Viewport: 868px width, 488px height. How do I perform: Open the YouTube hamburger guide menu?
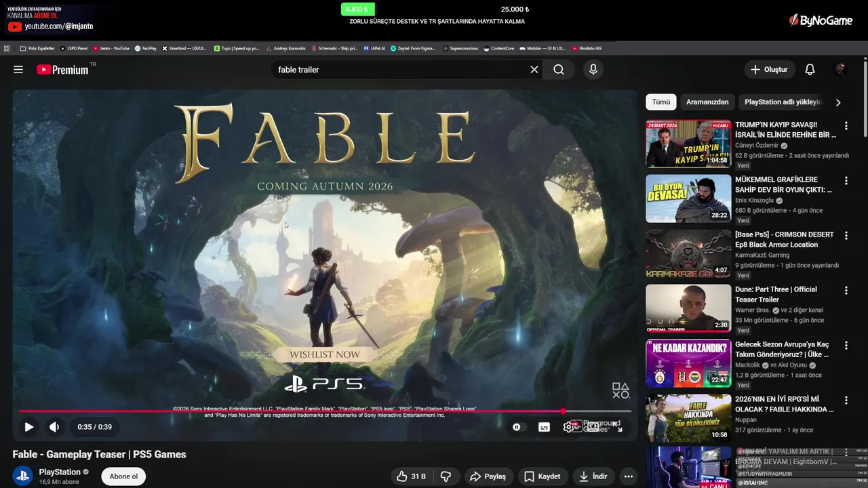[18, 70]
